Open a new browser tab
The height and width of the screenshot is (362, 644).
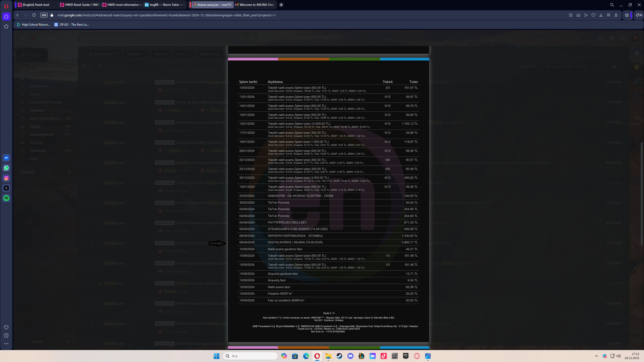click(281, 5)
